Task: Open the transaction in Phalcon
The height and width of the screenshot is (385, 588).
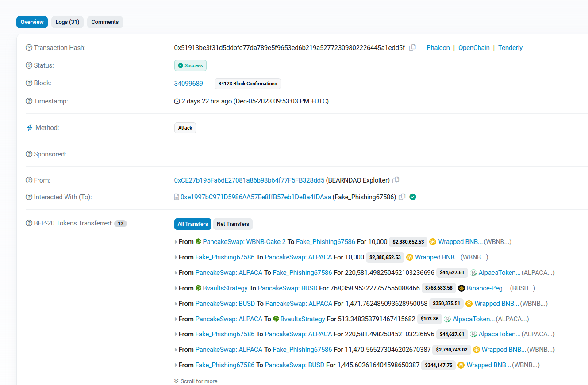Action: pos(438,48)
